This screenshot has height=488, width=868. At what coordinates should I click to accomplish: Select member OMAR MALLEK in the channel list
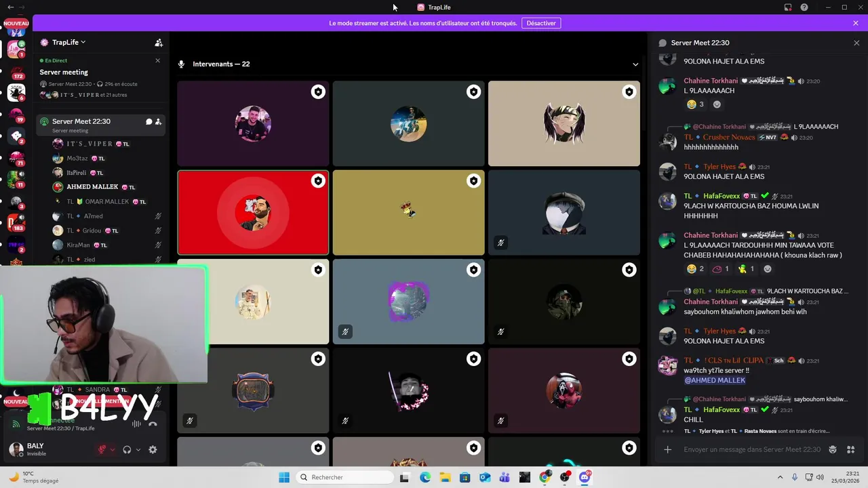click(100, 201)
